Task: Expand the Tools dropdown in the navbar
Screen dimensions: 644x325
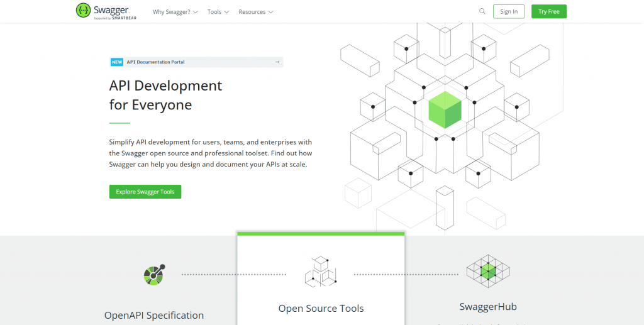Action: 218,12
